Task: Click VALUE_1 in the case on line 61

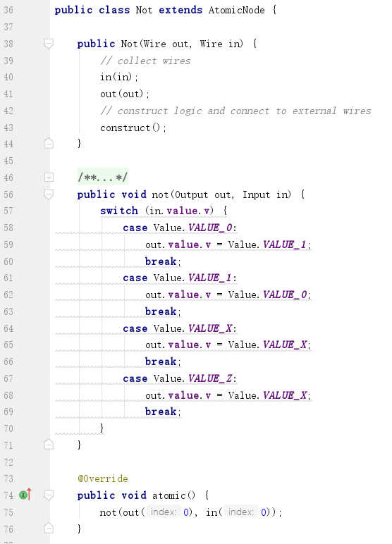Action: point(210,278)
